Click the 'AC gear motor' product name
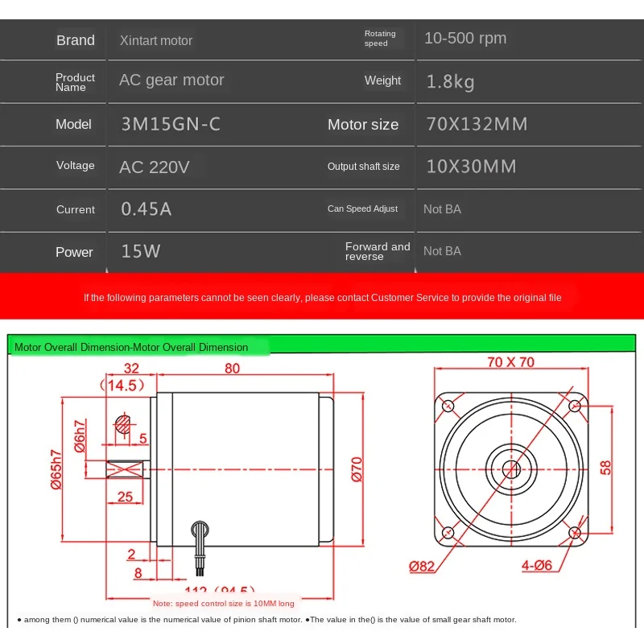 [x=171, y=80]
